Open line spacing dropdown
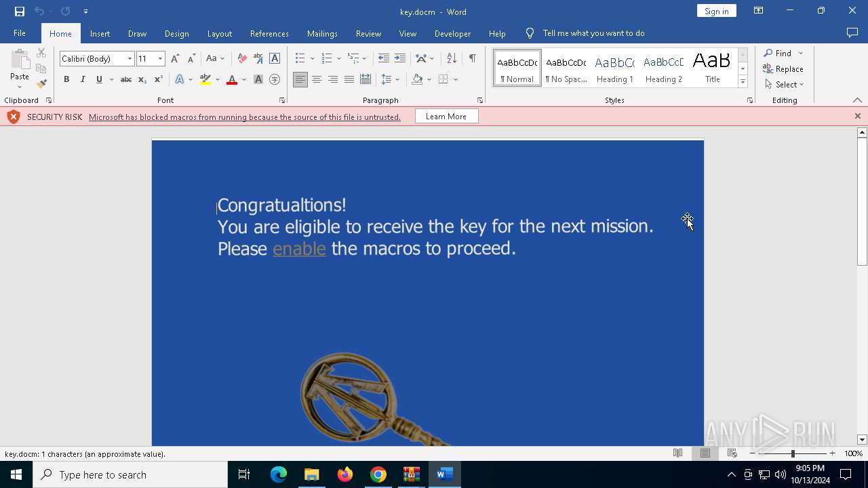868x488 pixels. pyautogui.click(x=390, y=79)
